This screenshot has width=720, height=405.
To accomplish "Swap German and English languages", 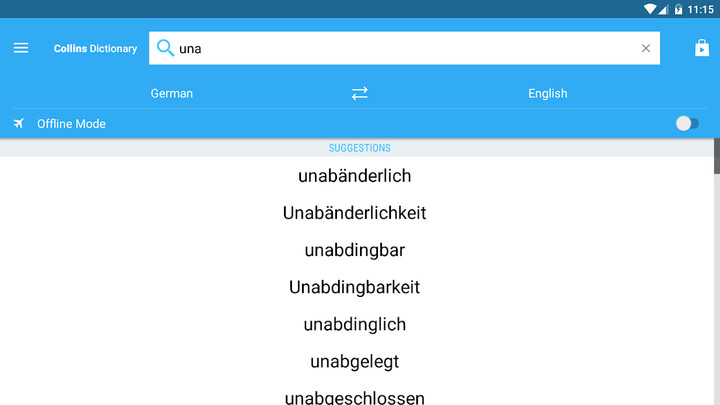I will tap(360, 93).
